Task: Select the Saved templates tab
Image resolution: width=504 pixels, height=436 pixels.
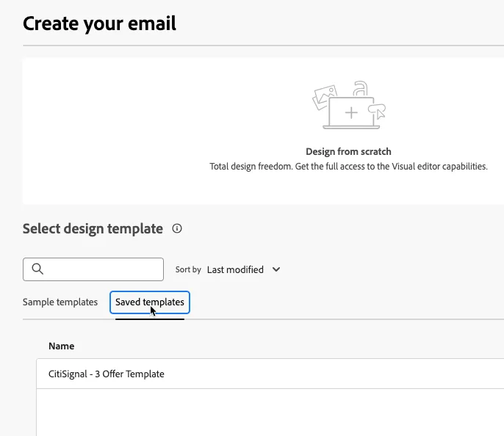Action: point(150,302)
